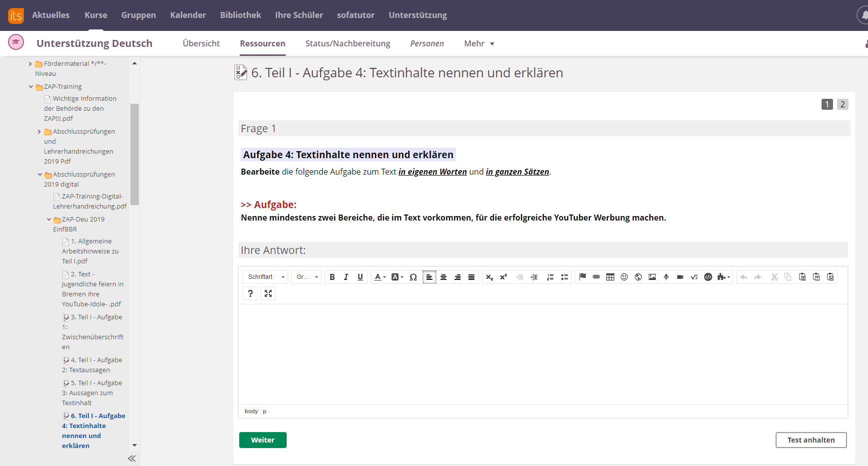The width and height of the screenshot is (868, 466).
Task: Toggle bold formatting in the editor
Action: click(x=332, y=277)
